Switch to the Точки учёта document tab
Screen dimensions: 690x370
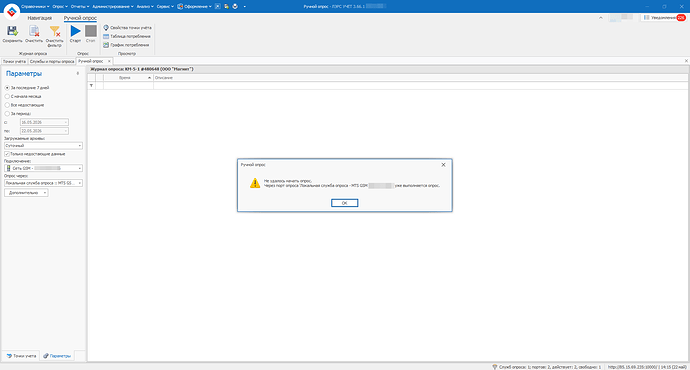point(14,61)
